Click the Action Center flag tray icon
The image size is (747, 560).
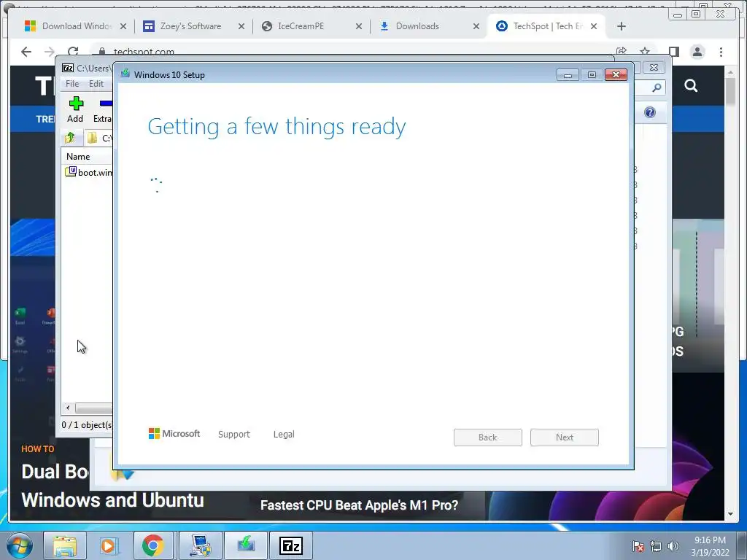click(638, 546)
